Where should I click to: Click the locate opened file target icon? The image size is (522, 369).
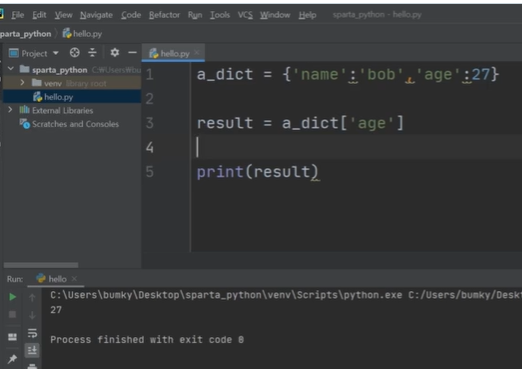pyautogui.click(x=75, y=53)
